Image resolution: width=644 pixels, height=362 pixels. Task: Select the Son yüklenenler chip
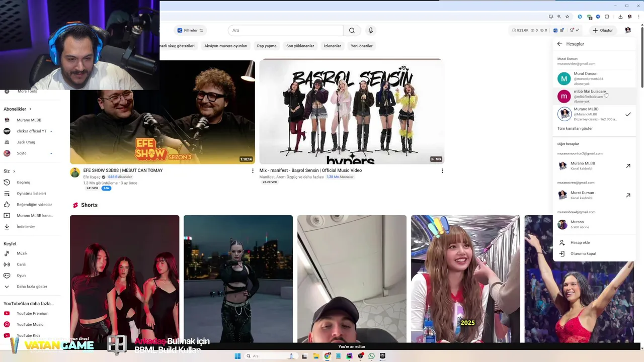click(300, 46)
